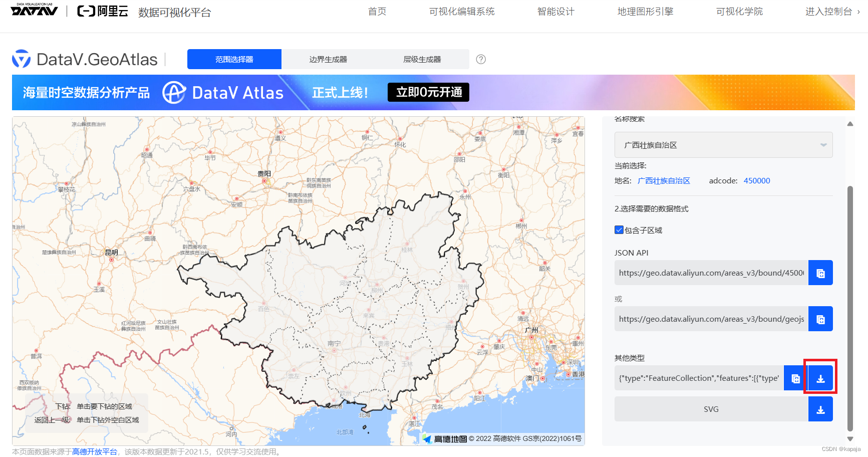This screenshot has width=868, height=457.
Task: Copy the areas_v3/bound/geojs URL
Action: coord(820,319)
